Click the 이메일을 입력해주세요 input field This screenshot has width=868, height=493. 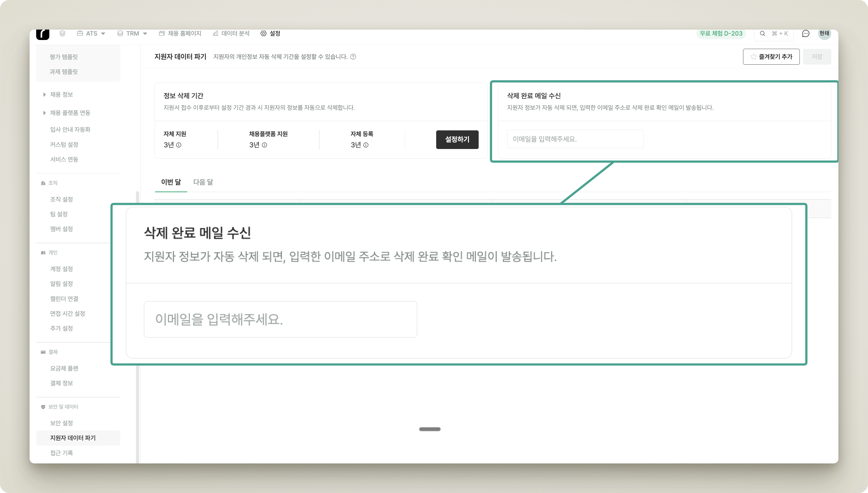pos(575,139)
